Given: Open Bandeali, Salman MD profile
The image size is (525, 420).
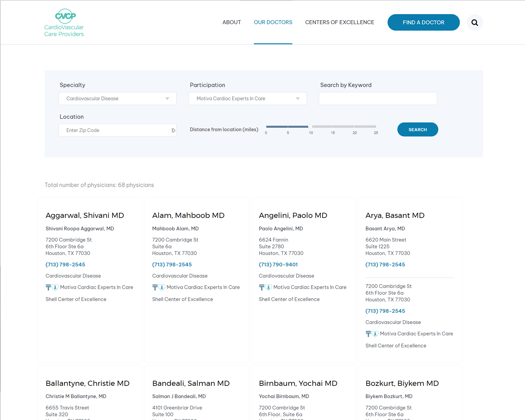Looking at the screenshot, I should pyautogui.click(x=191, y=383).
